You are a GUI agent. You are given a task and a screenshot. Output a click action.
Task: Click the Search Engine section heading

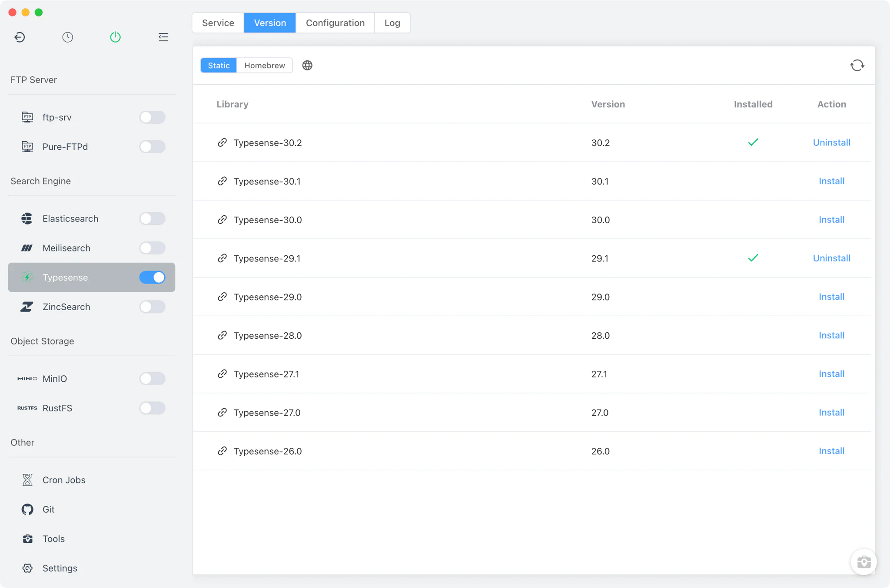pos(40,181)
